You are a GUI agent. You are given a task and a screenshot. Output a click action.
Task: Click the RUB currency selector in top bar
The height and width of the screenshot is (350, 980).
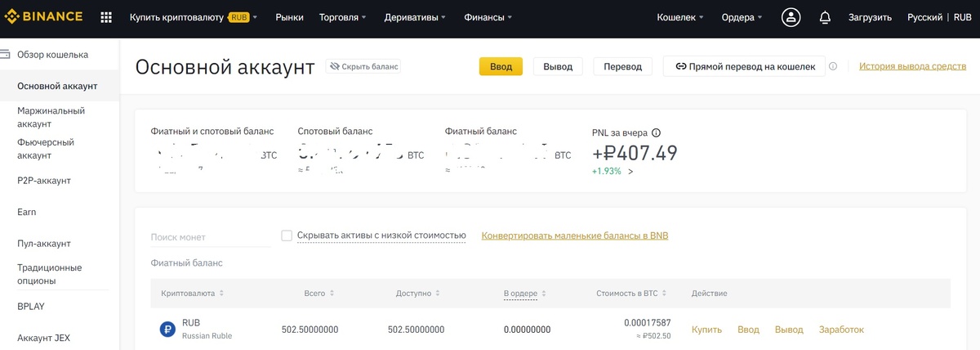(962, 17)
